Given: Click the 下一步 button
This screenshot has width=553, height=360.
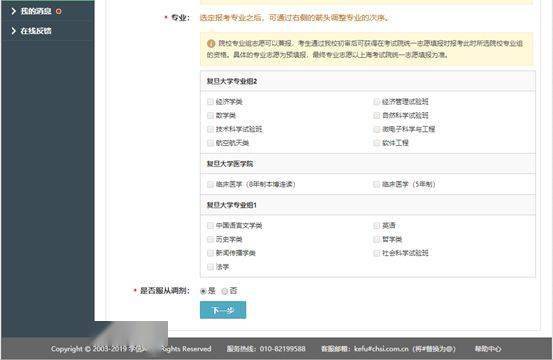Looking at the screenshot, I should (x=223, y=310).
